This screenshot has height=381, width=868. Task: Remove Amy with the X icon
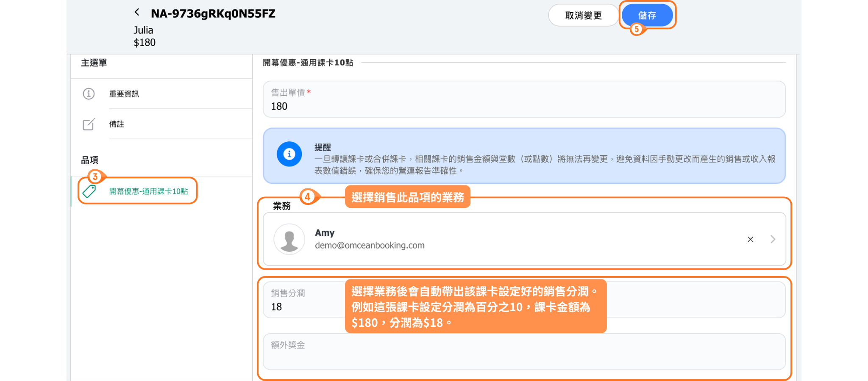click(750, 240)
